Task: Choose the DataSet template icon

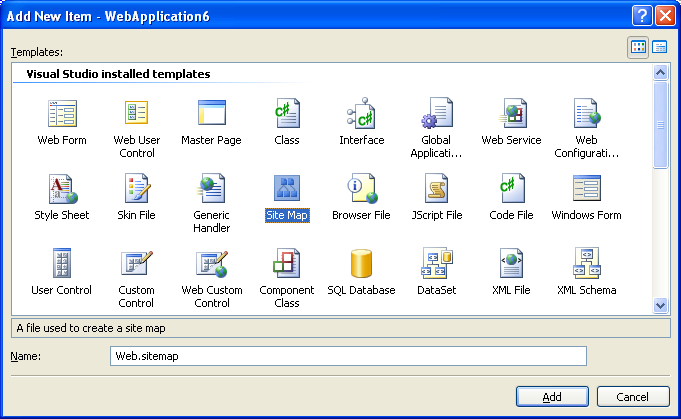Action: (x=436, y=264)
